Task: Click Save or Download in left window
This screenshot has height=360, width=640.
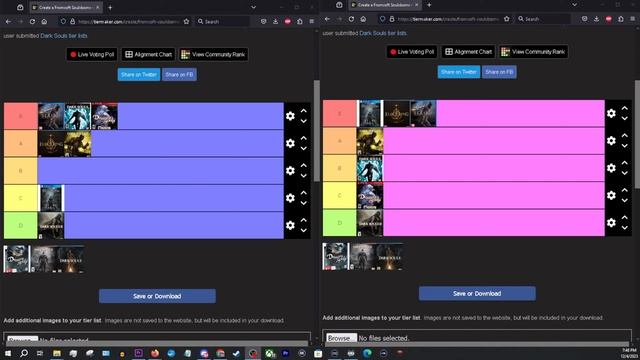Action: coord(157,296)
